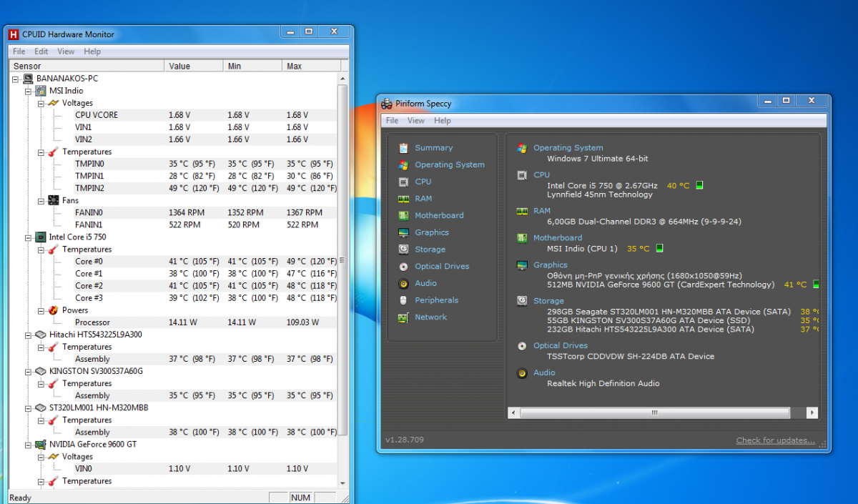Click the drive icon beside KINGSTON SV300S37A60G
The height and width of the screenshot is (504, 858).
click(x=41, y=371)
